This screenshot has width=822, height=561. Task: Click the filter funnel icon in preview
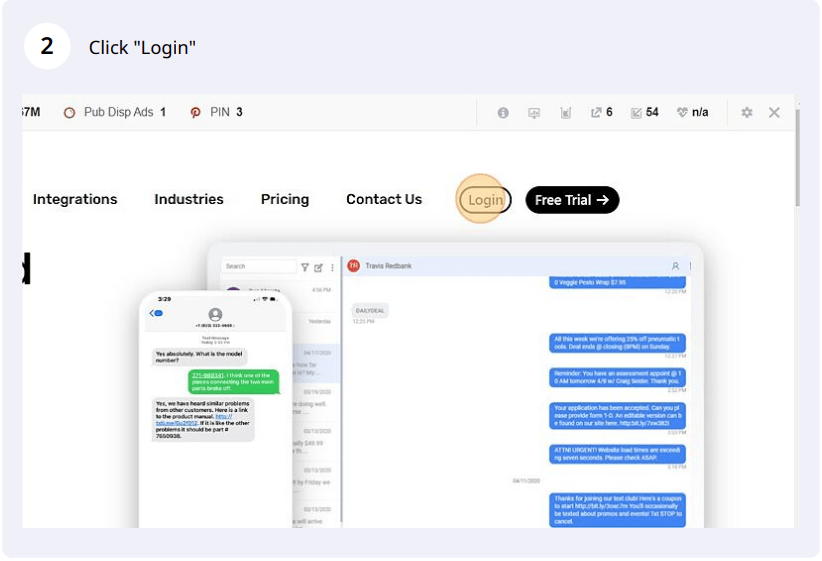click(x=305, y=267)
